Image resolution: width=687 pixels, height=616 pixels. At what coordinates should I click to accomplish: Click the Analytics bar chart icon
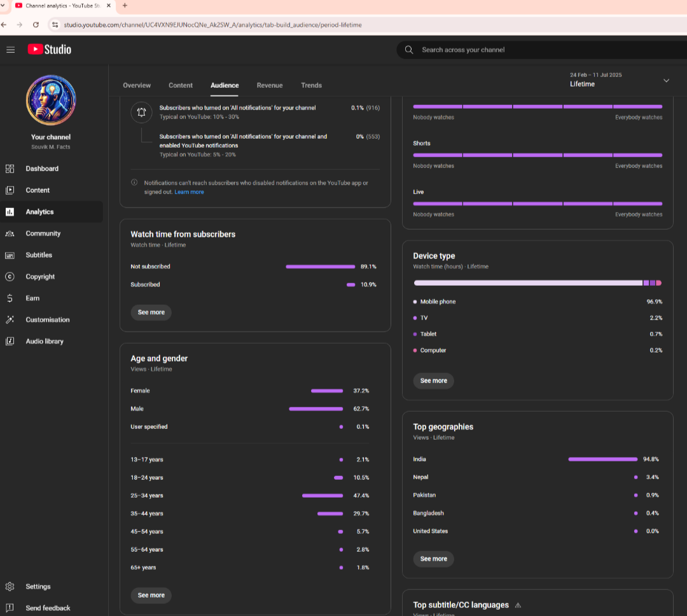pyautogui.click(x=10, y=212)
